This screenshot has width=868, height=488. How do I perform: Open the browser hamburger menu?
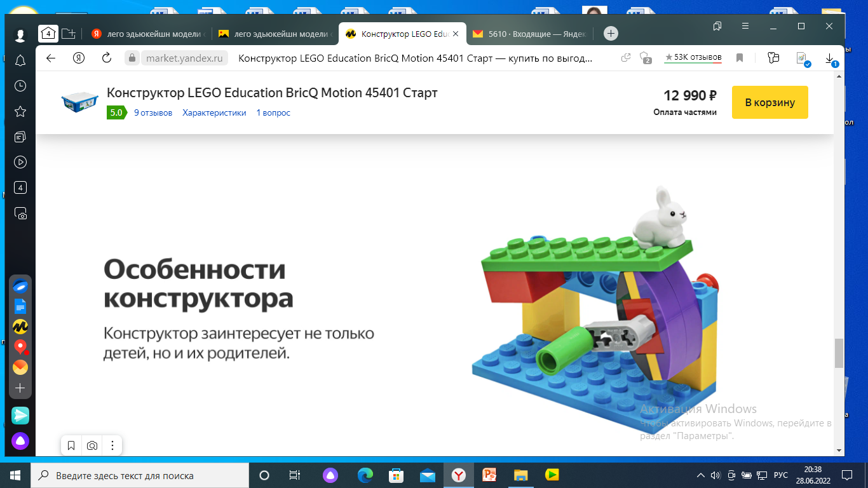745,26
